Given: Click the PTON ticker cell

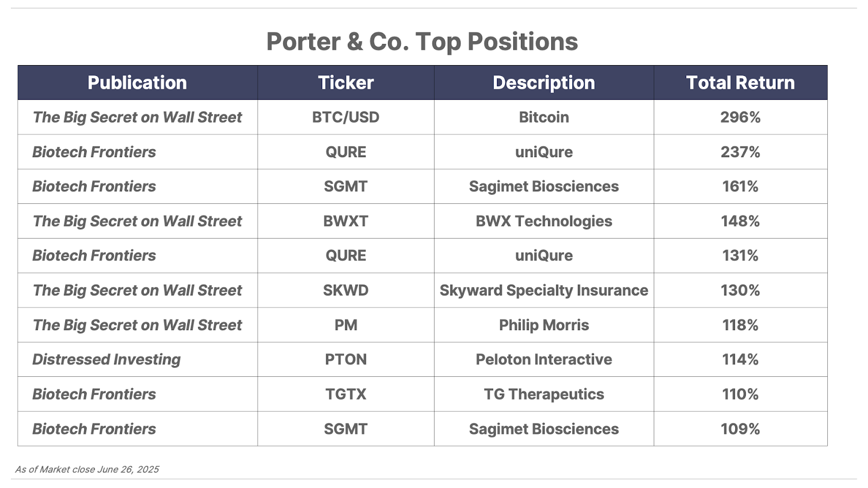Looking at the screenshot, I should pos(346,359).
